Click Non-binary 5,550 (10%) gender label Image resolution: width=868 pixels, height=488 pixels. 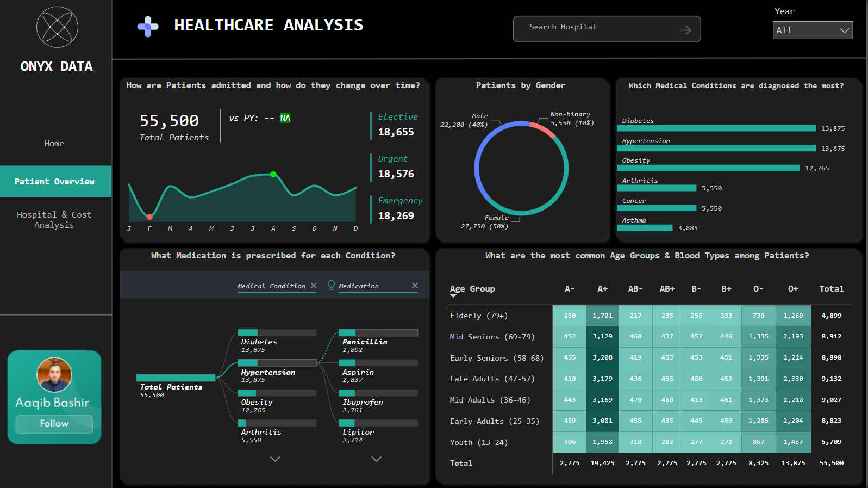click(x=572, y=119)
